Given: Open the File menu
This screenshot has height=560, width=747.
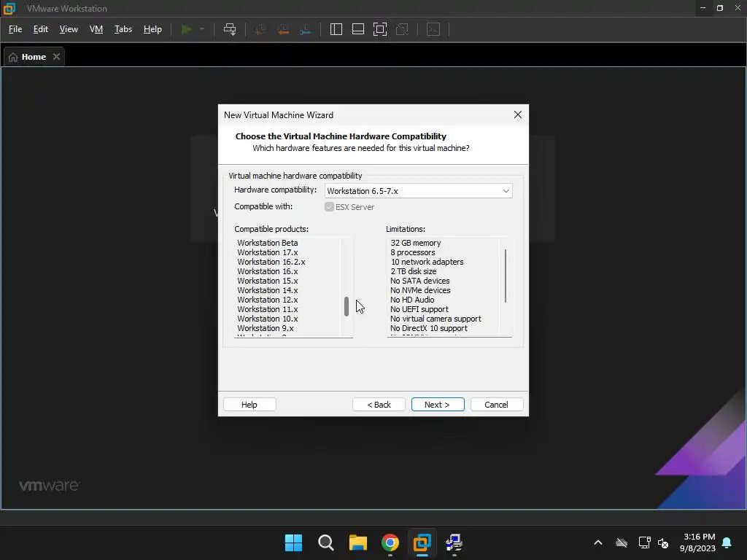Looking at the screenshot, I should [15, 29].
